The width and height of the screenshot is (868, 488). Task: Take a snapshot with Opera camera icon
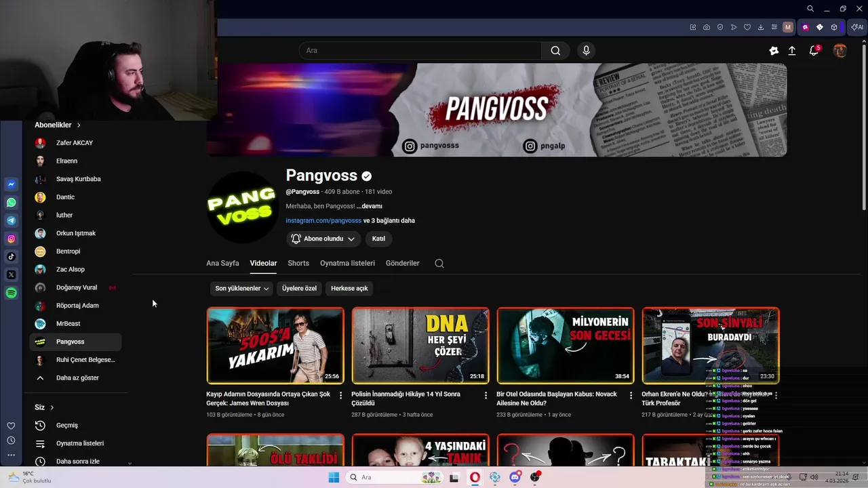pos(707,27)
